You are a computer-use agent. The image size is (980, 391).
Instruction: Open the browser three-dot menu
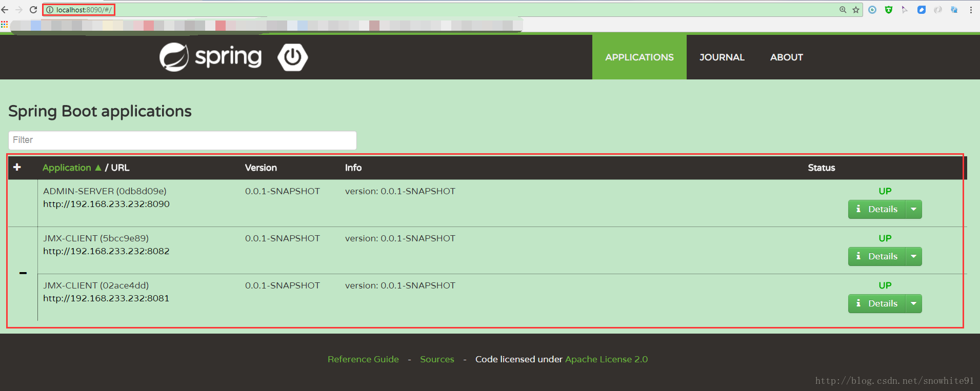[x=971, y=10]
